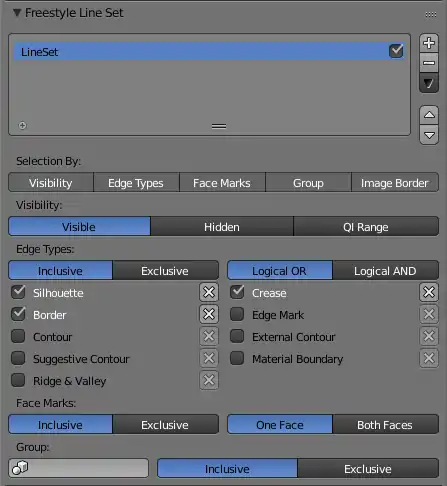Remove line set with minus icon
Screen dimensions: 447x486
click(x=429, y=63)
